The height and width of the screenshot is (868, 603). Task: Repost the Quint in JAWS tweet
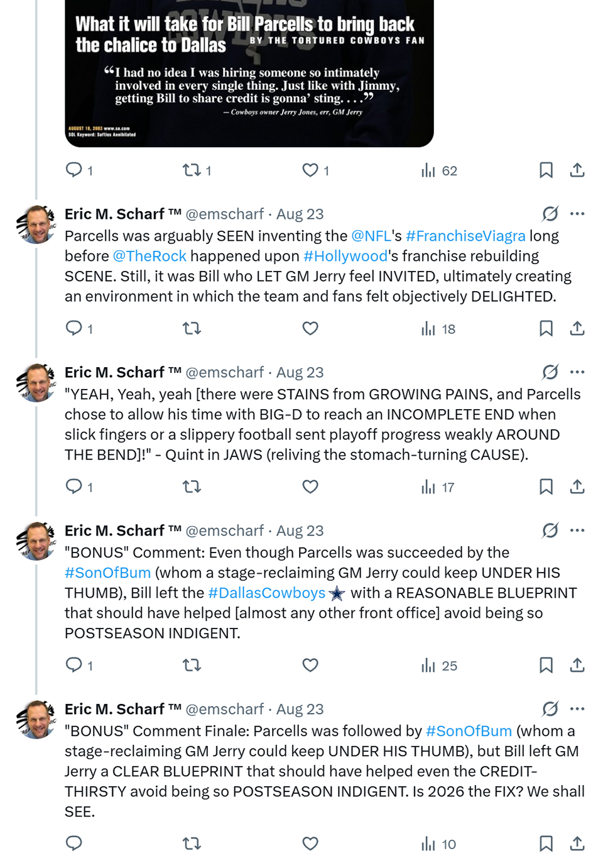[x=192, y=486]
